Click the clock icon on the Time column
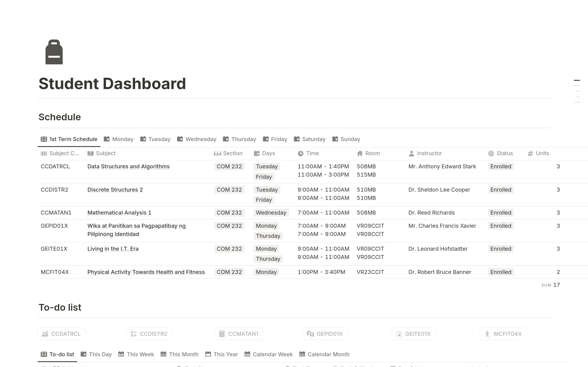Viewport: 588px width, 367px height. click(301, 153)
